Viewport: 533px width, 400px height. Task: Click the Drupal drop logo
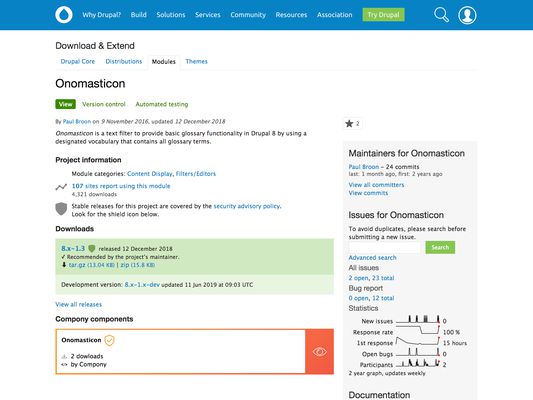64,15
